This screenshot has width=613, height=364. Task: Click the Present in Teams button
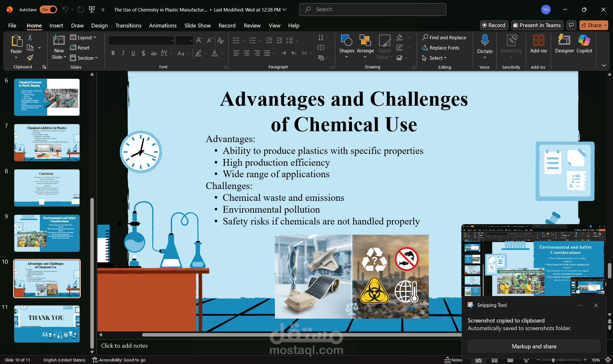[x=537, y=25]
